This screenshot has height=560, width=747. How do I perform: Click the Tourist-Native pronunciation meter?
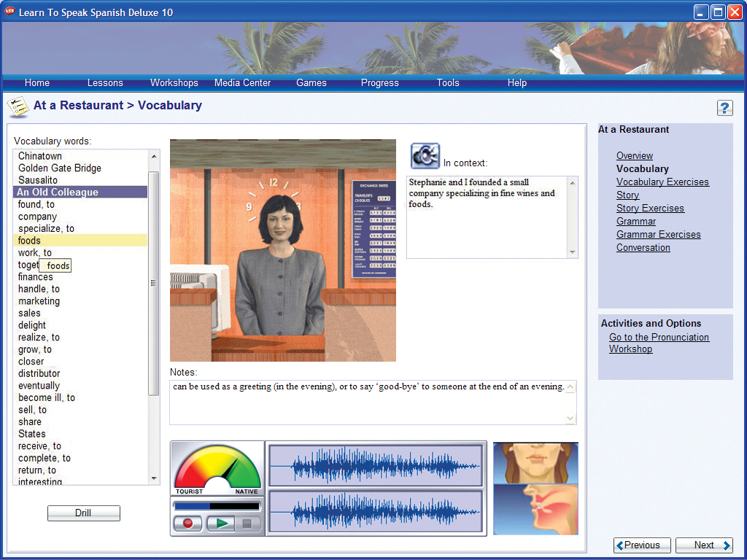[x=217, y=469]
